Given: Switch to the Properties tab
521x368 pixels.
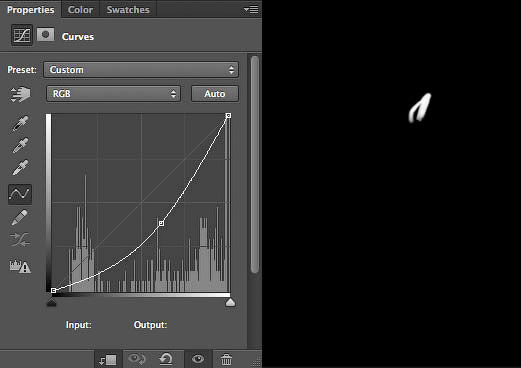Looking at the screenshot, I should pyautogui.click(x=30, y=10).
